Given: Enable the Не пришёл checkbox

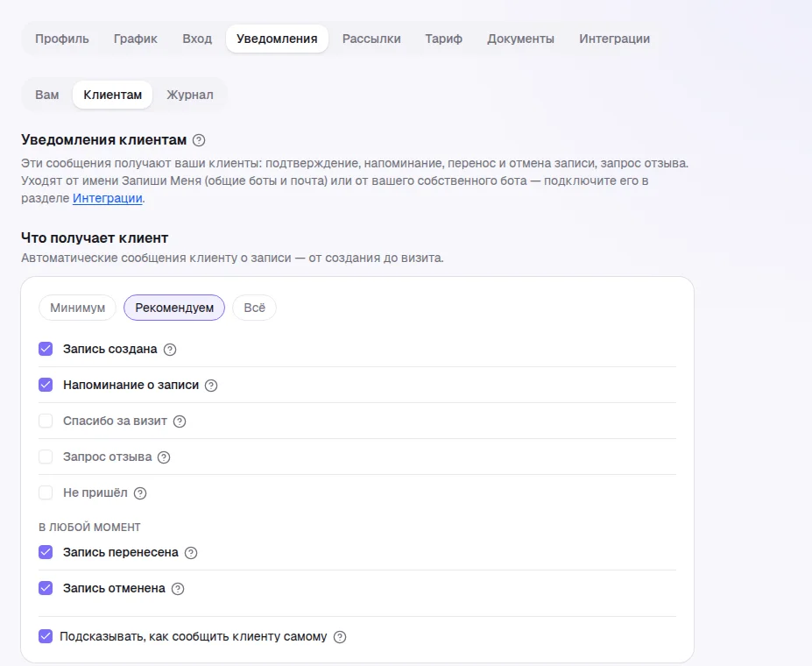Looking at the screenshot, I should (46, 492).
